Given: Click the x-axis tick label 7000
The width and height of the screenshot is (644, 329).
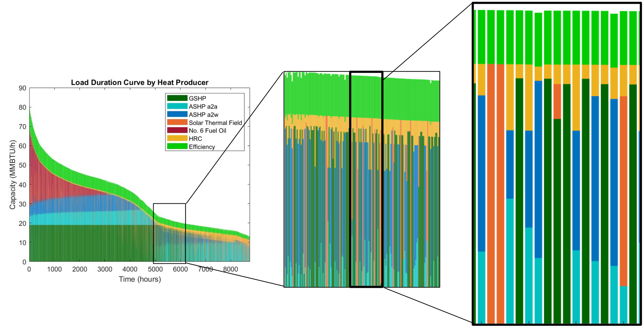Looking at the screenshot, I should pyautogui.click(x=205, y=269).
